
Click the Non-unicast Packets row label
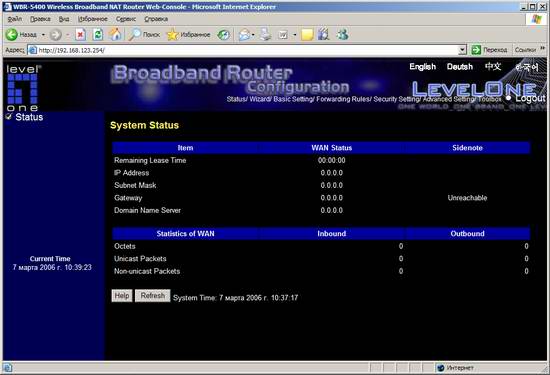pos(147,271)
